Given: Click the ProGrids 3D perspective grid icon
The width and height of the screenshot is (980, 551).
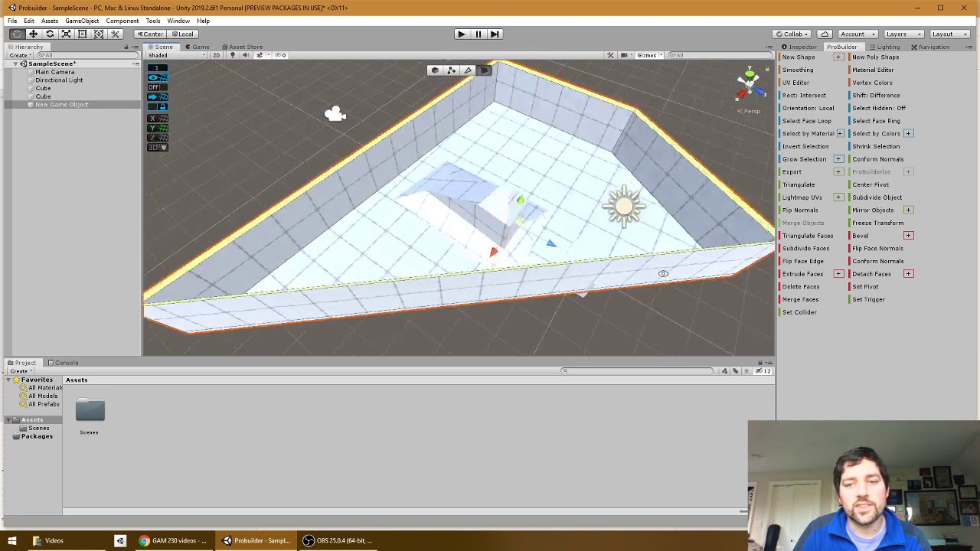Looking at the screenshot, I should click(x=157, y=147).
